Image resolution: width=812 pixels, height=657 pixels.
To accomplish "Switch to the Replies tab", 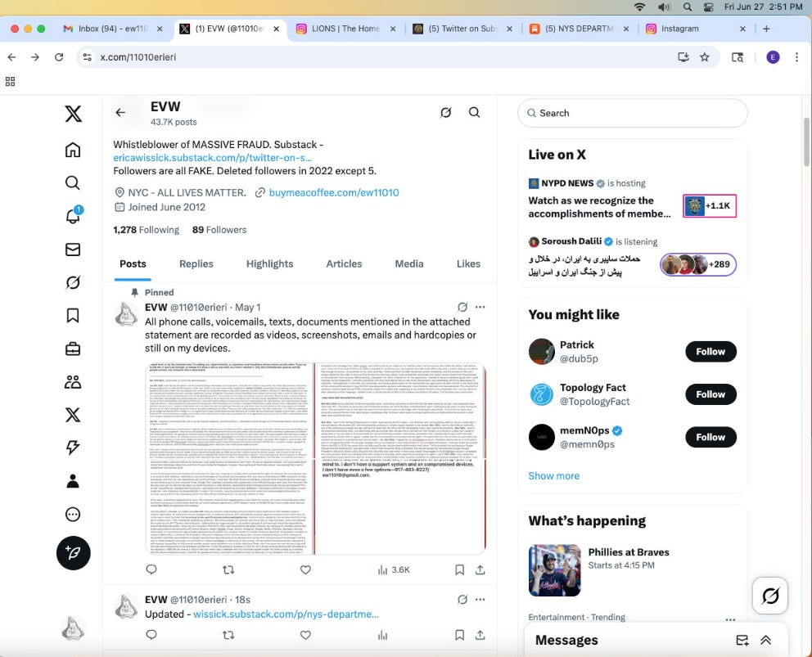I will point(196,263).
